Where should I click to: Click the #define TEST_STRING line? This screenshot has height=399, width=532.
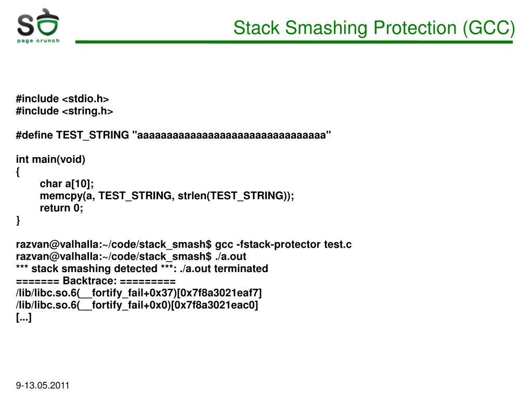(173, 135)
